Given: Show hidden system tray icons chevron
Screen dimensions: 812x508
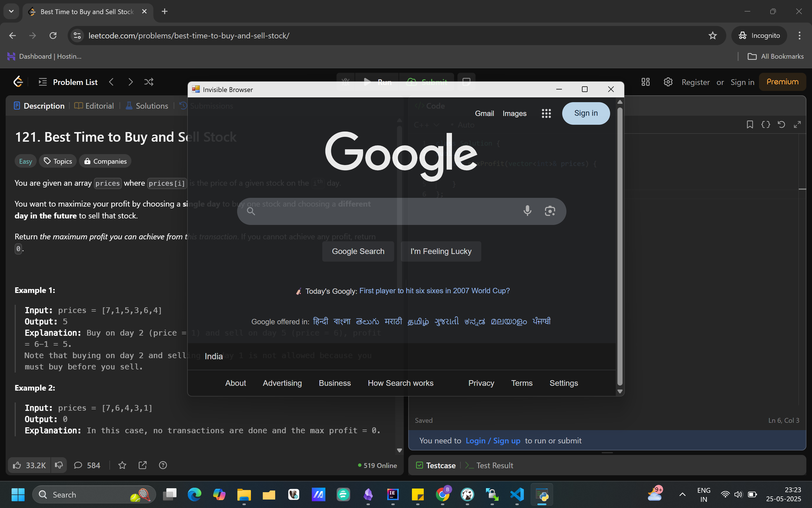Looking at the screenshot, I should [682, 494].
